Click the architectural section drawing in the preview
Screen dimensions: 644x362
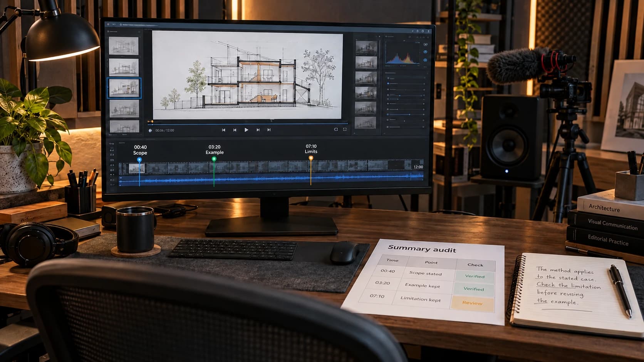(247, 75)
